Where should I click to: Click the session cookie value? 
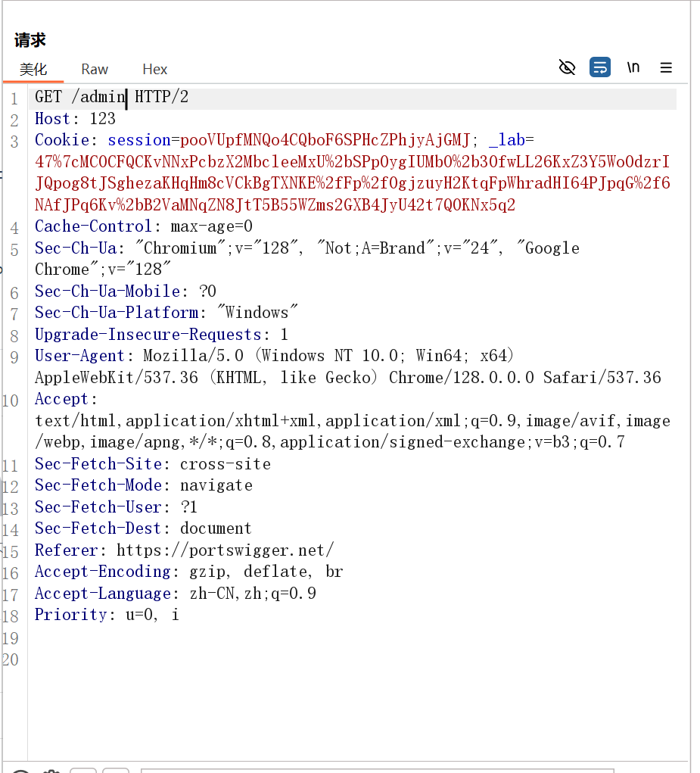(325, 140)
